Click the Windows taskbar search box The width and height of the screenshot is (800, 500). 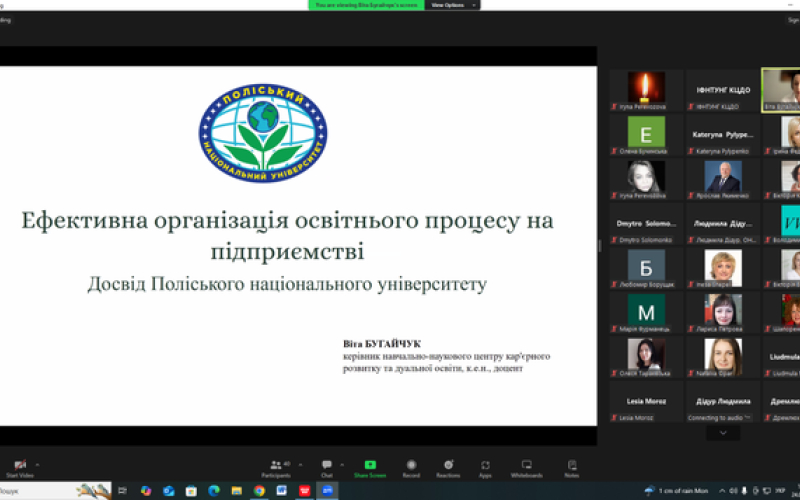tap(55, 491)
